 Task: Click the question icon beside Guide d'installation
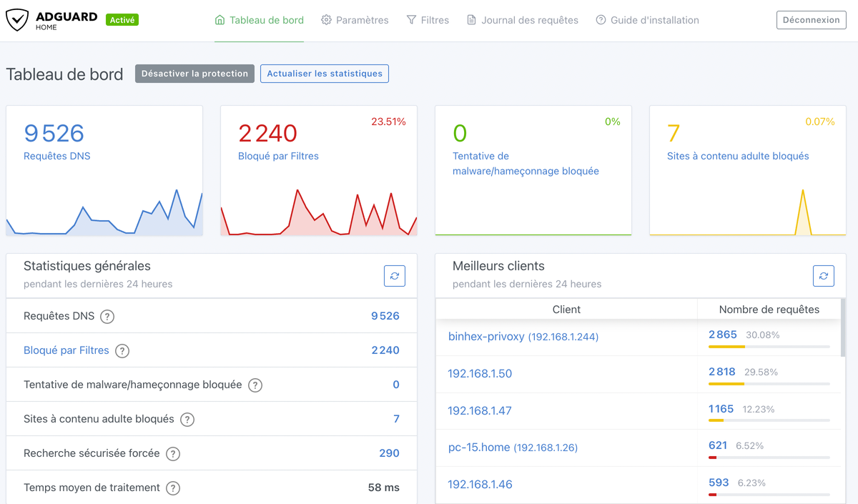(601, 20)
